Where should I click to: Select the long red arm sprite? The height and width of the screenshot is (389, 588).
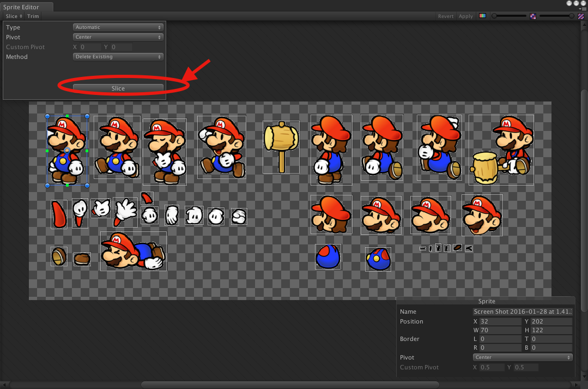59,214
